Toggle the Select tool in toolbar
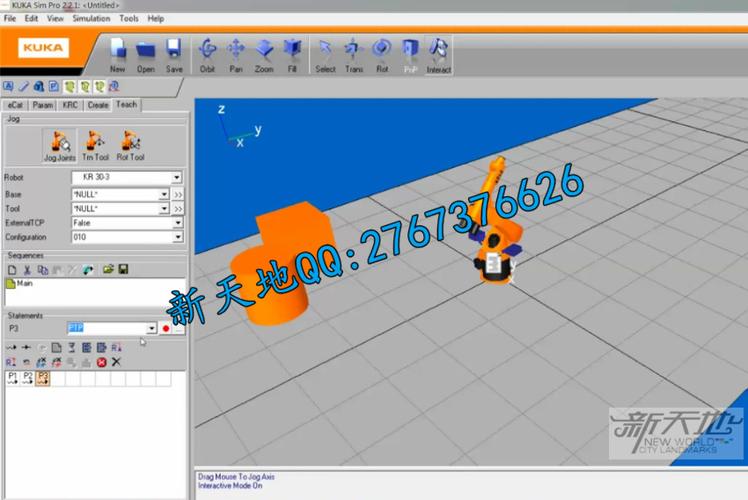This screenshot has height=500, width=748. click(325, 54)
